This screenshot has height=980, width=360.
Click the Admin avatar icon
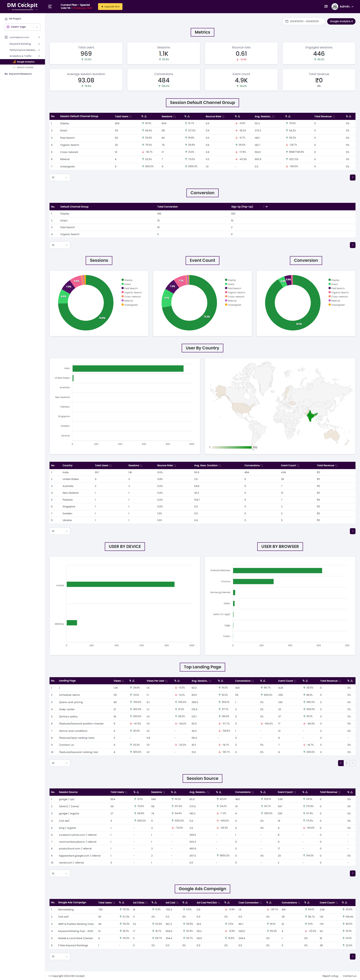pos(335,6)
